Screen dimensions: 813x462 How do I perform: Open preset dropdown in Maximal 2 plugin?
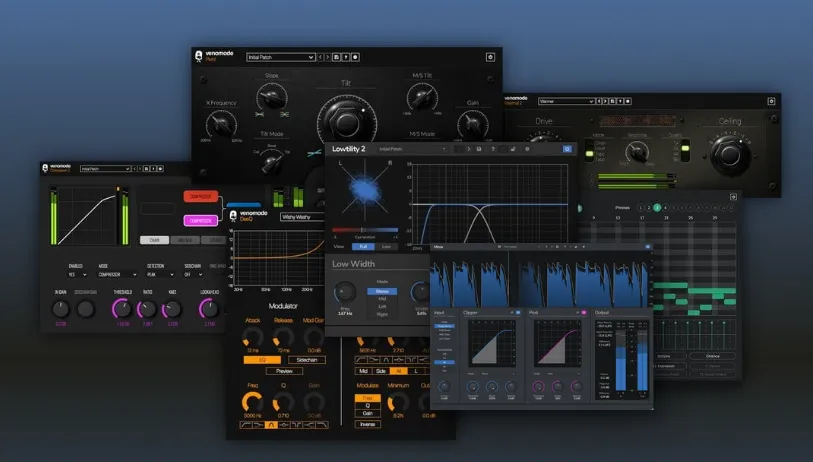(566, 101)
